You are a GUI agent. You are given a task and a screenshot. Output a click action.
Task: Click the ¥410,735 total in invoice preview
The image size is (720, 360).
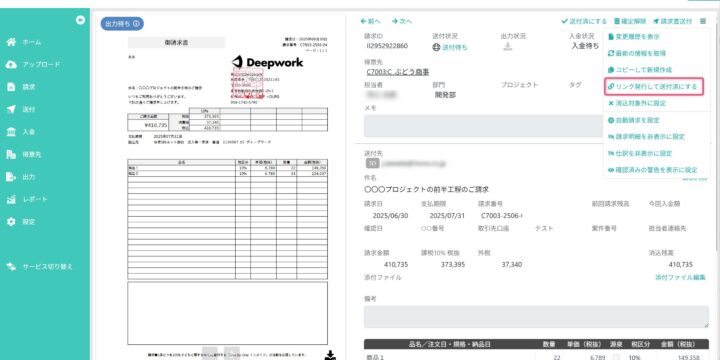click(156, 125)
